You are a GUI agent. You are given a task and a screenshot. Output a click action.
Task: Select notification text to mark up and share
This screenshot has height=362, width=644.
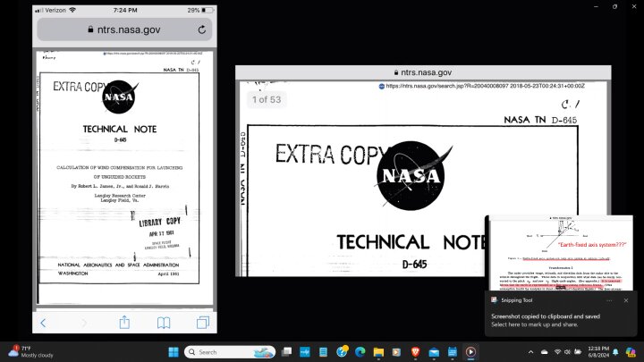pyautogui.click(x=534, y=324)
